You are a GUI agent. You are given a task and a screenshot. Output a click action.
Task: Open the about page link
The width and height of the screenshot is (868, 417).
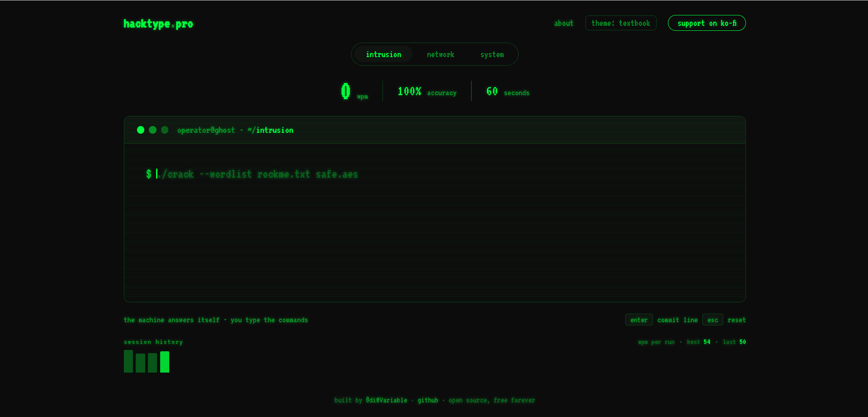[564, 23]
